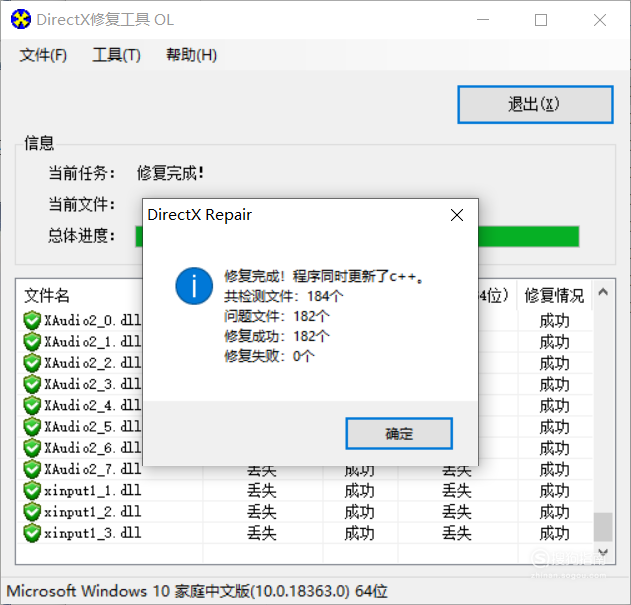Select the xinput1_3.dll file name
Image resolution: width=631 pixels, height=605 pixels.
[93, 533]
